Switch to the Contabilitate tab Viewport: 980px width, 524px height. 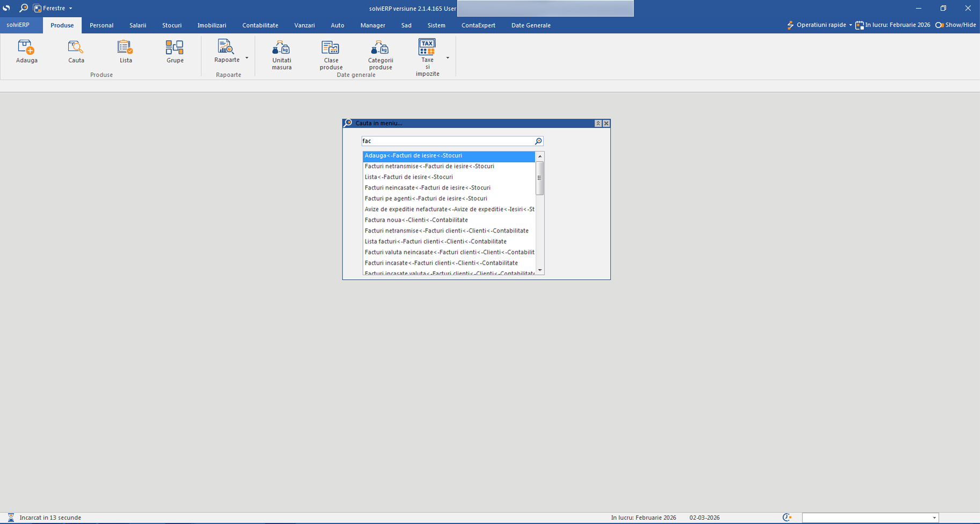tap(260, 25)
